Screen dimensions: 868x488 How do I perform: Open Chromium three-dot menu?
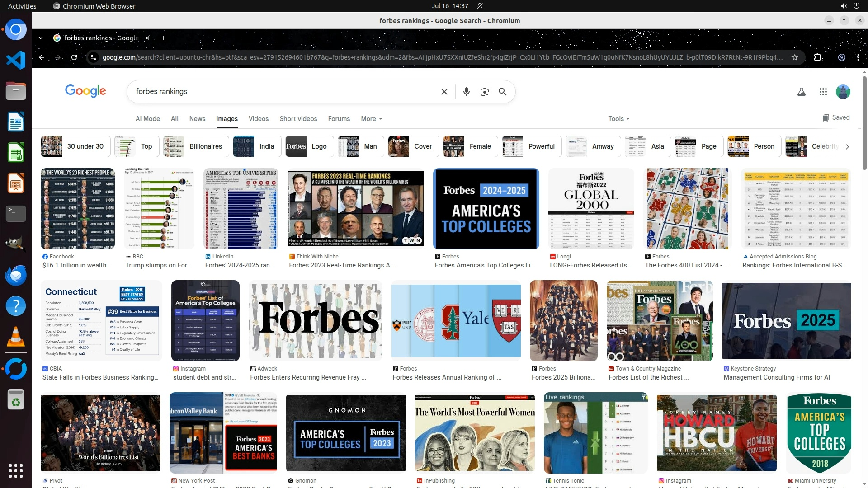point(858,57)
